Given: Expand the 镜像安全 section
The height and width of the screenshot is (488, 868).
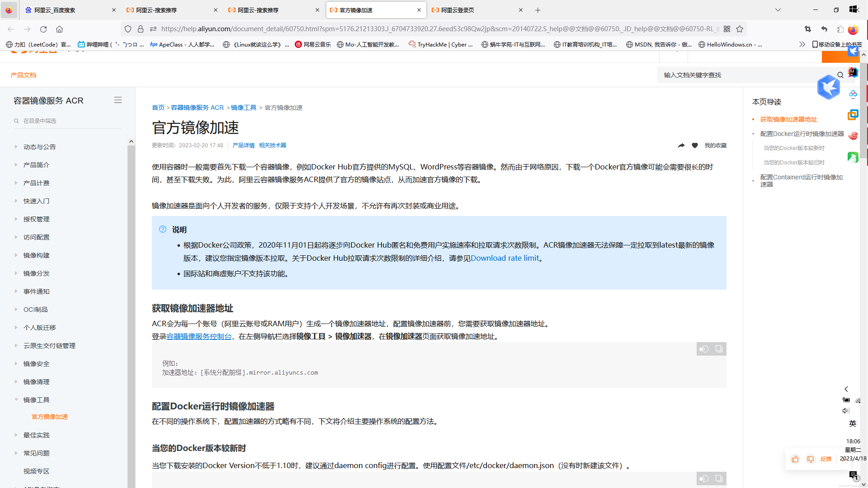Looking at the screenshot, I should tap(16, 364).
